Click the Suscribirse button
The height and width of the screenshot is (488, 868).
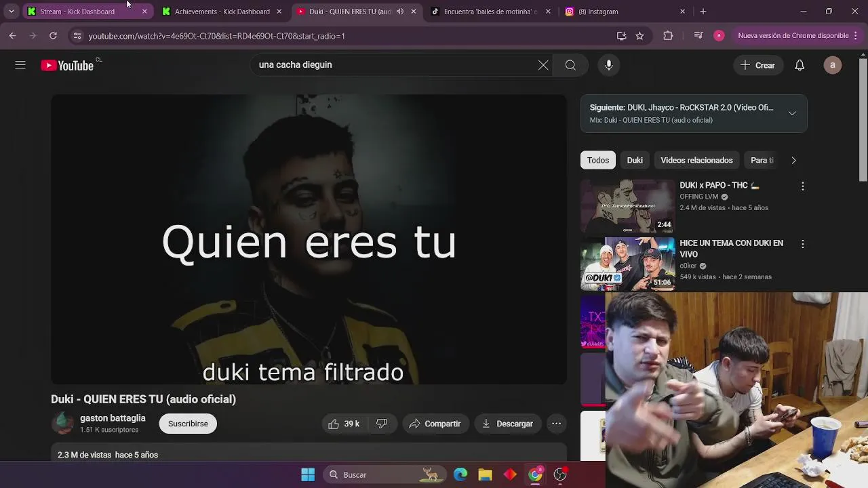point(188,424)
